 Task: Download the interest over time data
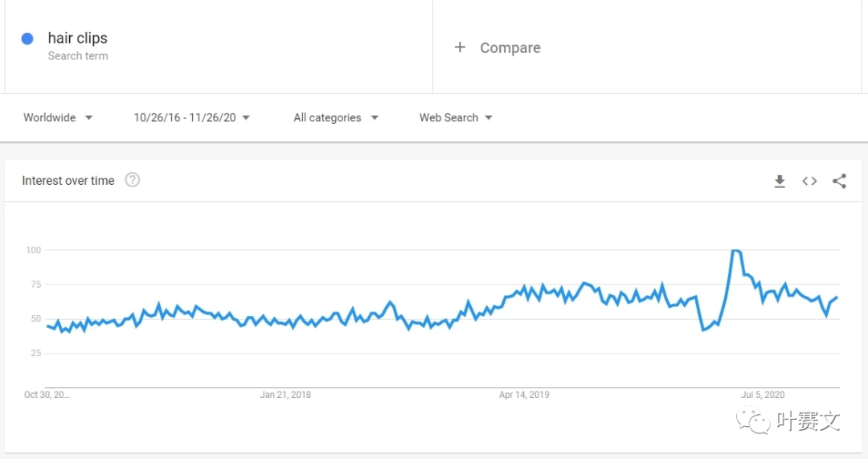point(780,182)
